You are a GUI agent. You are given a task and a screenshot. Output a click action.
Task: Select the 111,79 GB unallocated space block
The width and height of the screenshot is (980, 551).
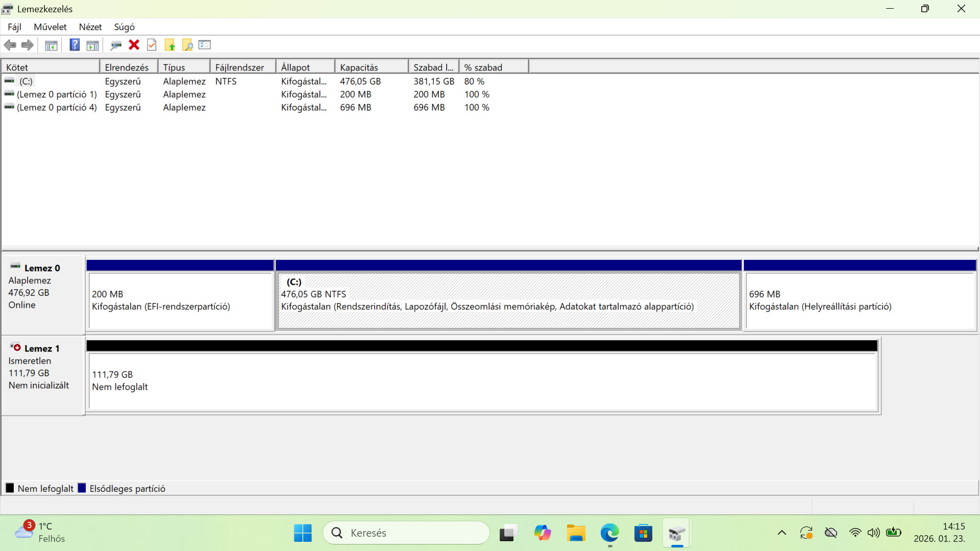coord(482,381)
